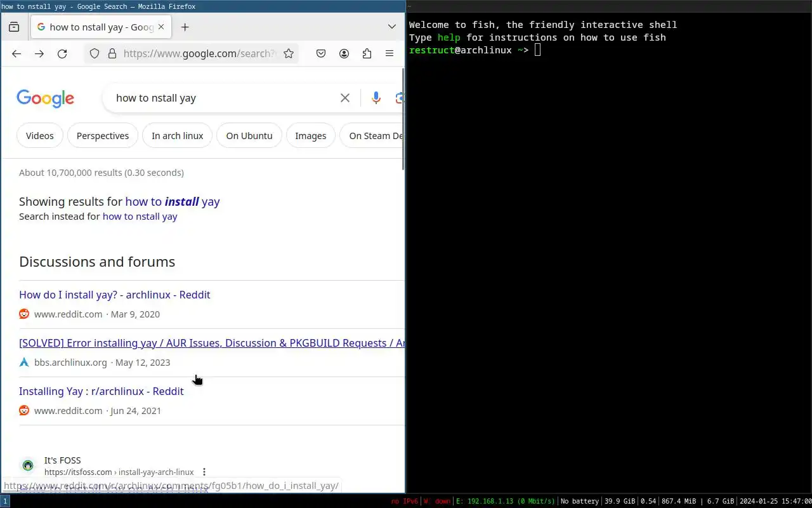Click 'help' in the fish terminal welcome text
Screen dimensions: 812x508
[x=449, y=37]
